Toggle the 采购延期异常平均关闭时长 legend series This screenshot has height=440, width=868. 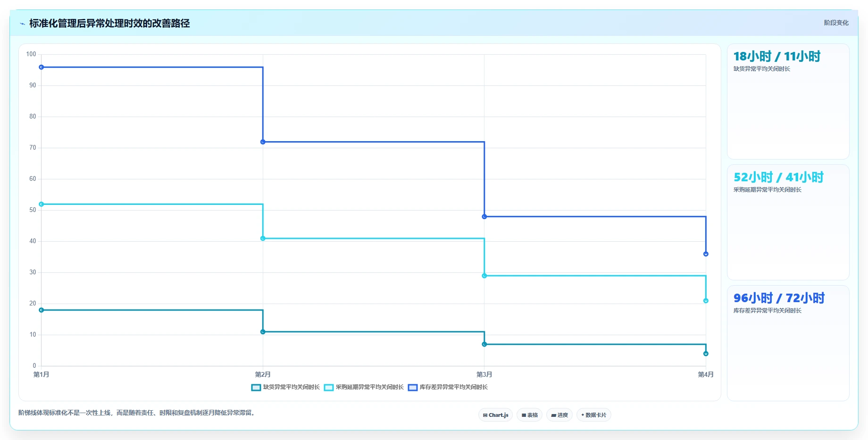point(364,387)
